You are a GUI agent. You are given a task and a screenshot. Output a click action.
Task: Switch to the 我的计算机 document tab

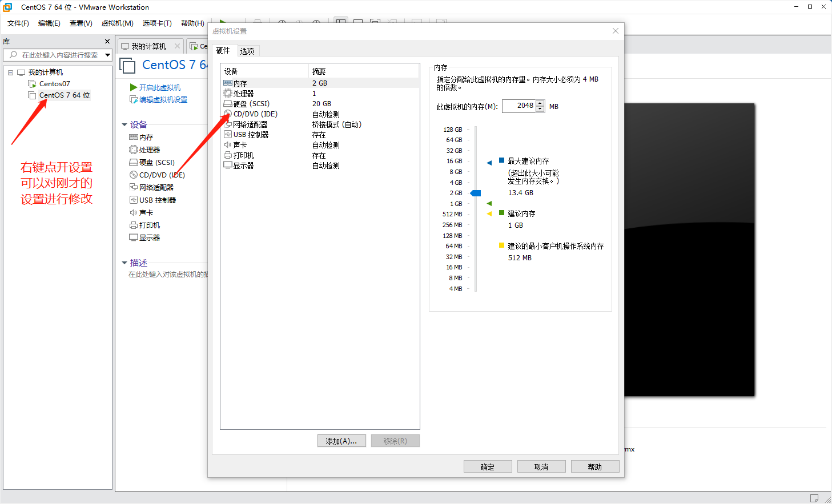click(149, 46)
